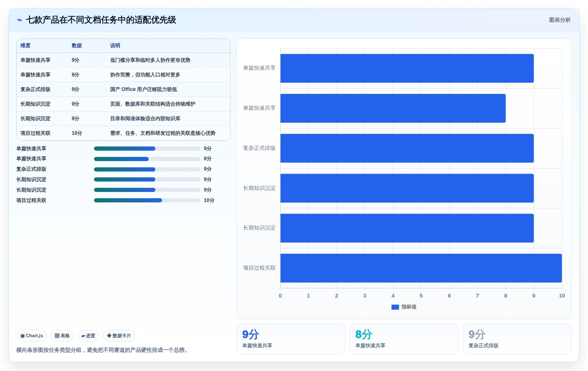Select the 低门槛分享和临时多人协作更有优势 cell

pos(150,60)
